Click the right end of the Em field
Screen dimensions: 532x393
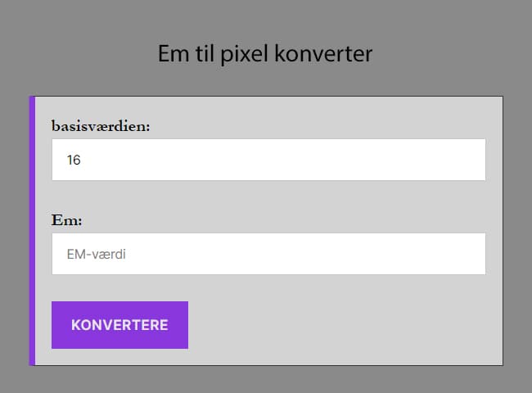click(x=471, y=254)
